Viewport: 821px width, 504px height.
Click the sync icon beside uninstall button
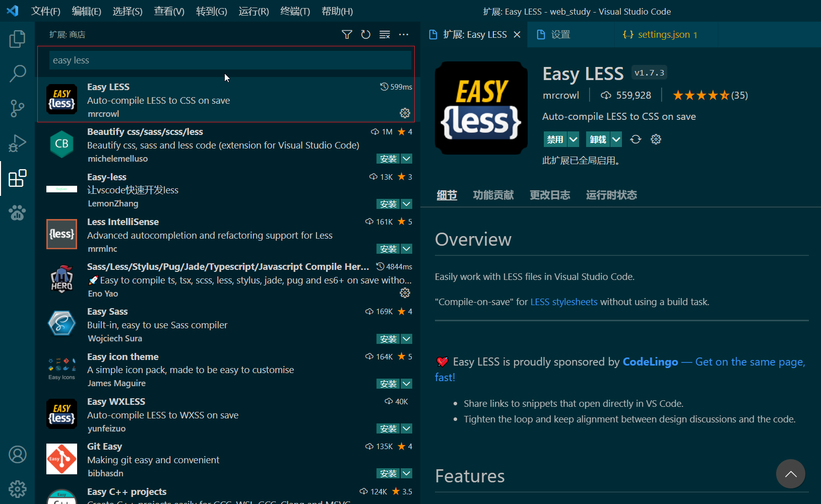[x=636, y=139]
